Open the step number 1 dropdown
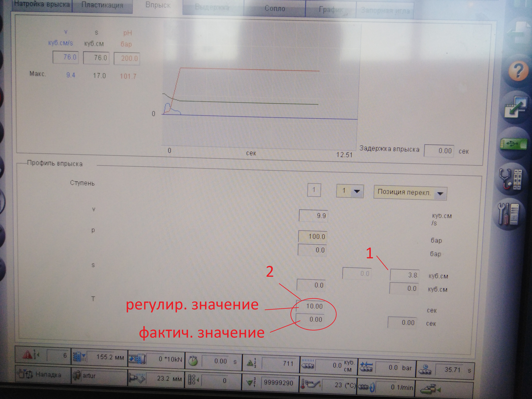Image resolution: width=532 pixels, height=399 pixels. (357, 191)
